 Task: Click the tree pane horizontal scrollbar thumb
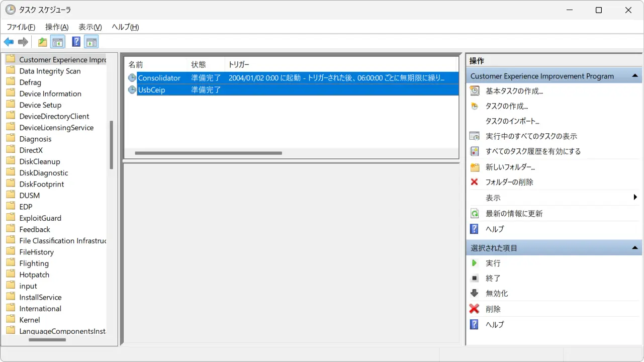(x=47, y=340)
